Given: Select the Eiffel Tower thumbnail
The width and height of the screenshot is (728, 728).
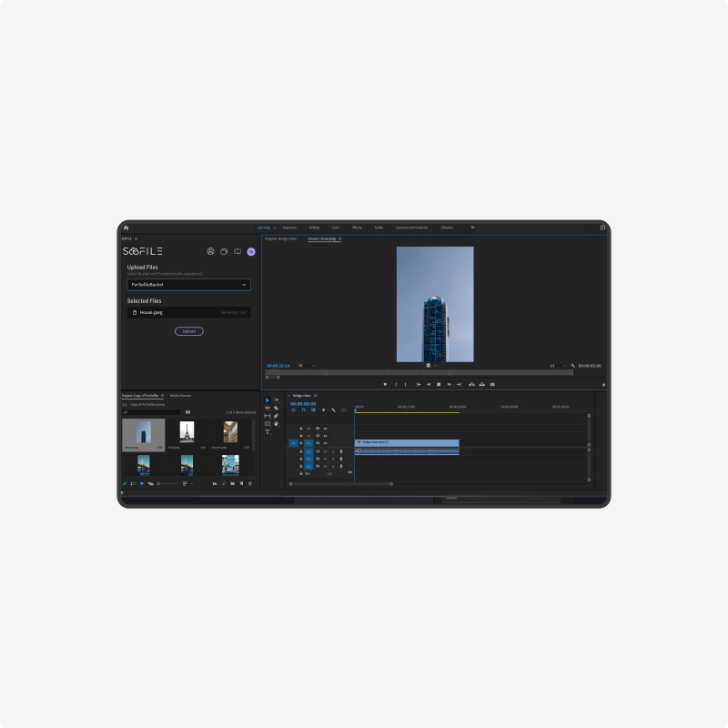Looking at the screenshot, I should tap(187, 431).
